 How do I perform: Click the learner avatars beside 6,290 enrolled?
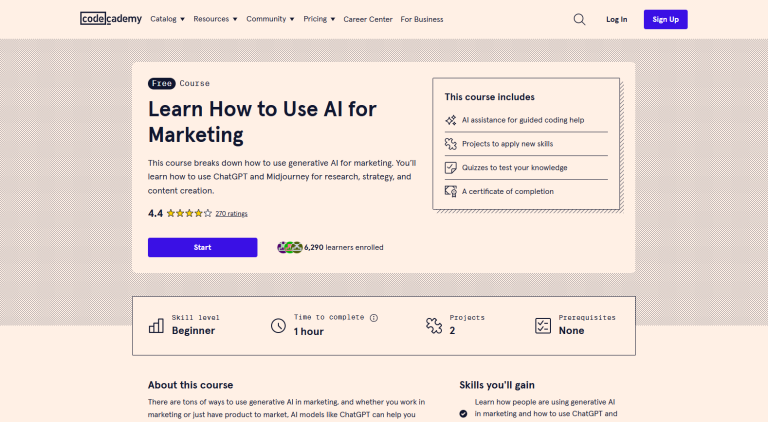pyautogui.click(x=290, y=247)
